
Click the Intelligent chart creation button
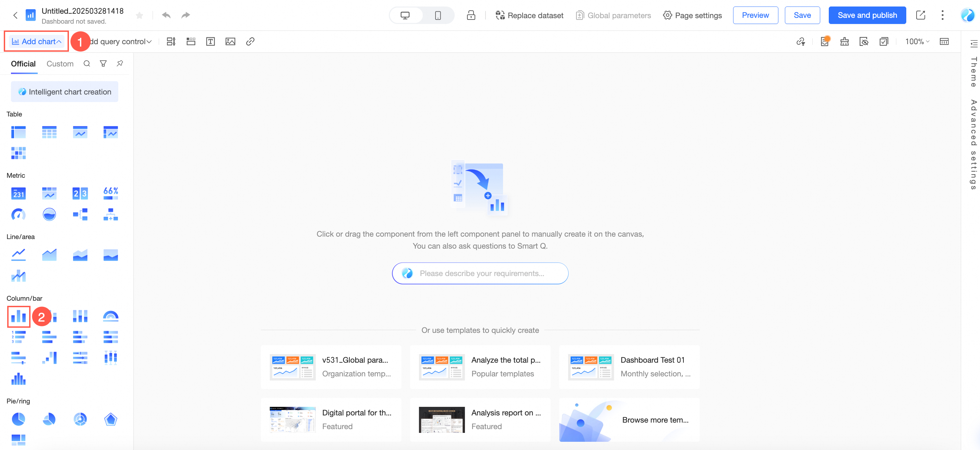64,91
